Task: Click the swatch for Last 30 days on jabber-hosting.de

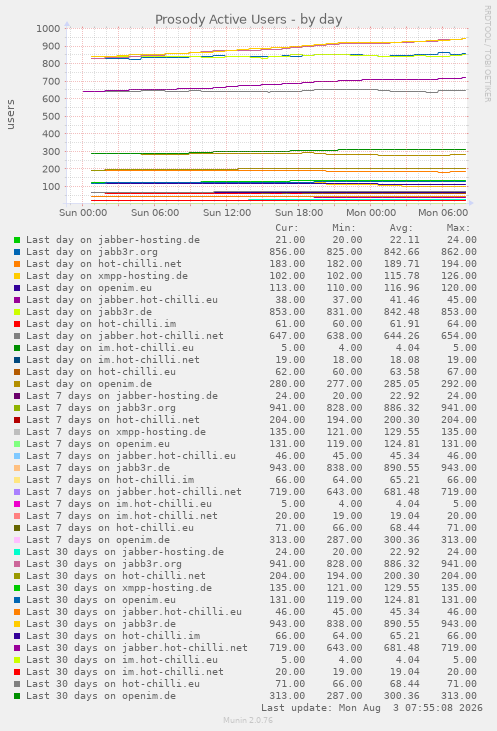Action: [17, 552]
